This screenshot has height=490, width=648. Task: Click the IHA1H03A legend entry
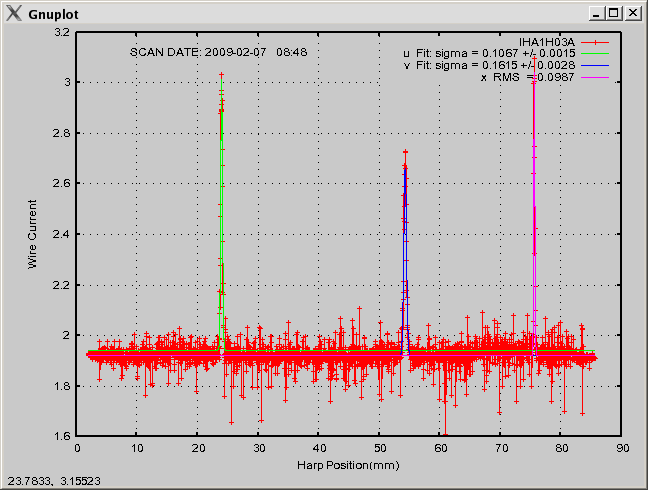pos(564,42)
